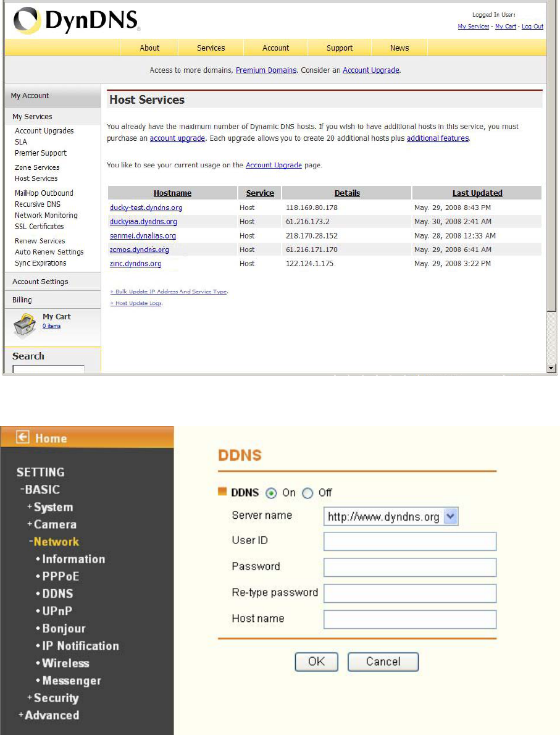The height and width of the screenshot is (735, 560).
Task: Open the My Cart top link
Action: [506, 27]
